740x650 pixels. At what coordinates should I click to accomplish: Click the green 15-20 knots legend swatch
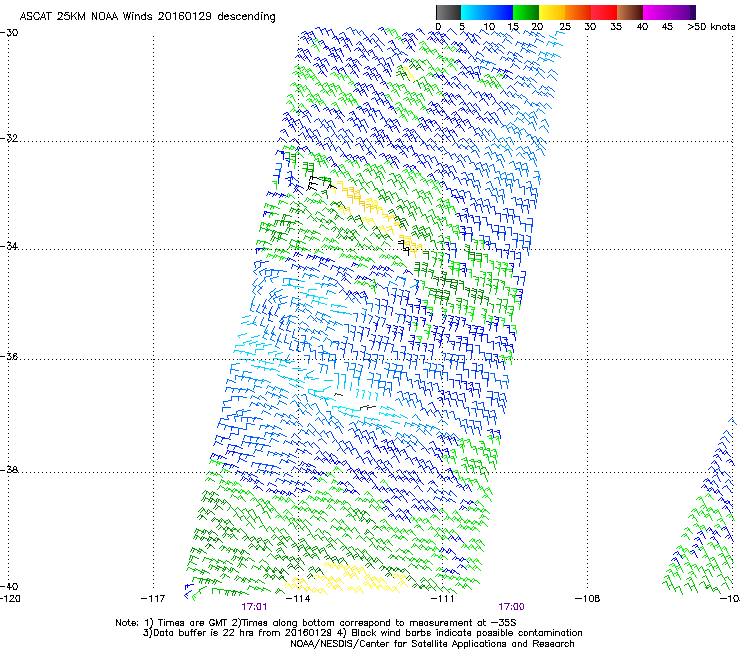tap(526, 12)
